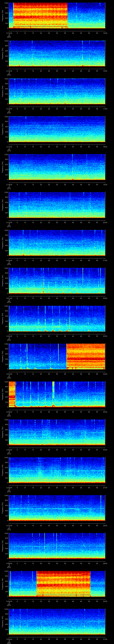Viewport: 114px width, 644px height.
Task: Click the "30" second tick under the 0:17:00 panel
Action: (57, 147)
